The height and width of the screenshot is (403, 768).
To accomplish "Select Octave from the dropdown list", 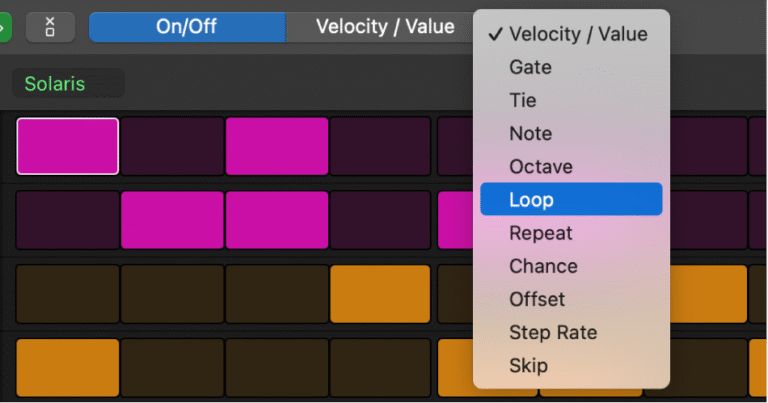I will [540, 166].
